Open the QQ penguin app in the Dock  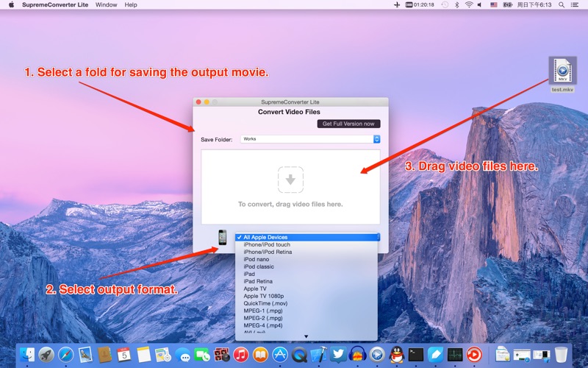pyautogui.click(x=397, y=355)
